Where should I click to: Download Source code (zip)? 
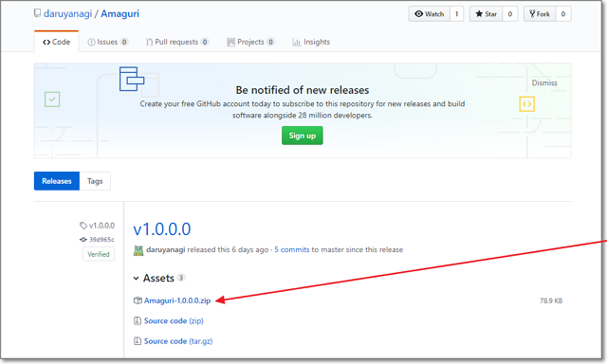[x=174, y=320]
